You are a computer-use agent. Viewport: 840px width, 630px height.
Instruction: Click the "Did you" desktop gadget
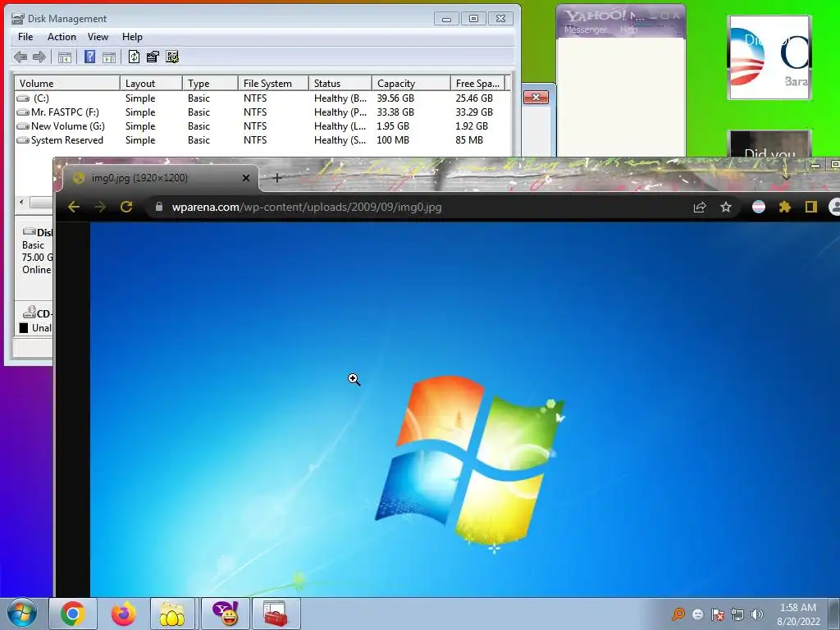coord(769,144)
